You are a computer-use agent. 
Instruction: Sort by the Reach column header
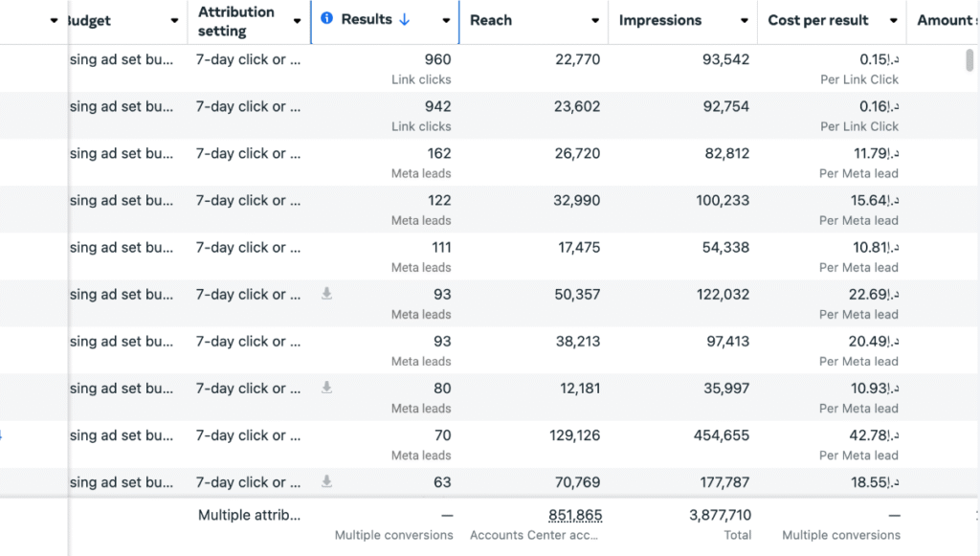tap(491, 20)
